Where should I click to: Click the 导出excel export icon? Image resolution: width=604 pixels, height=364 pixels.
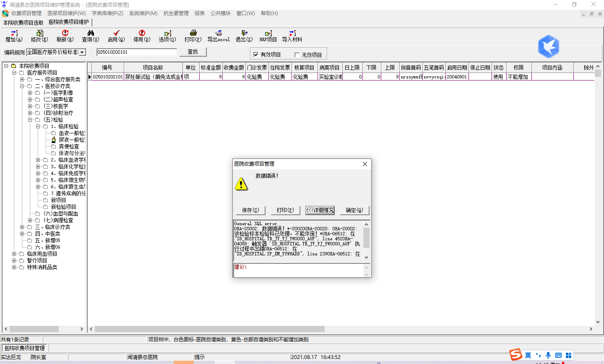pyautogui.click(x=219, y=33)
